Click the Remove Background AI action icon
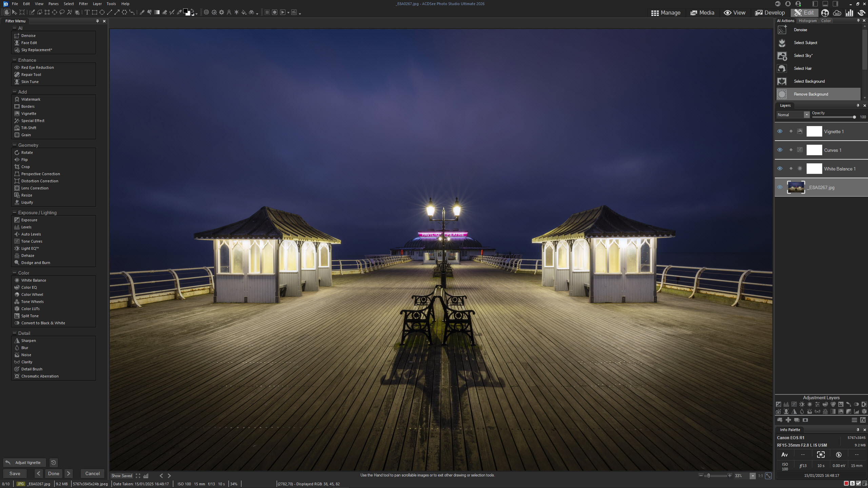Image resolution: width=868 pixels, height=488 pixels. pyautogui.click(x=782, y=94)
